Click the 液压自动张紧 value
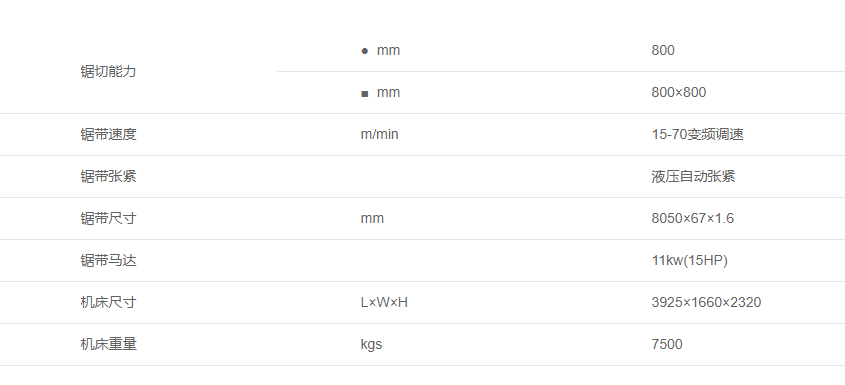 click(x=693, y=176)
